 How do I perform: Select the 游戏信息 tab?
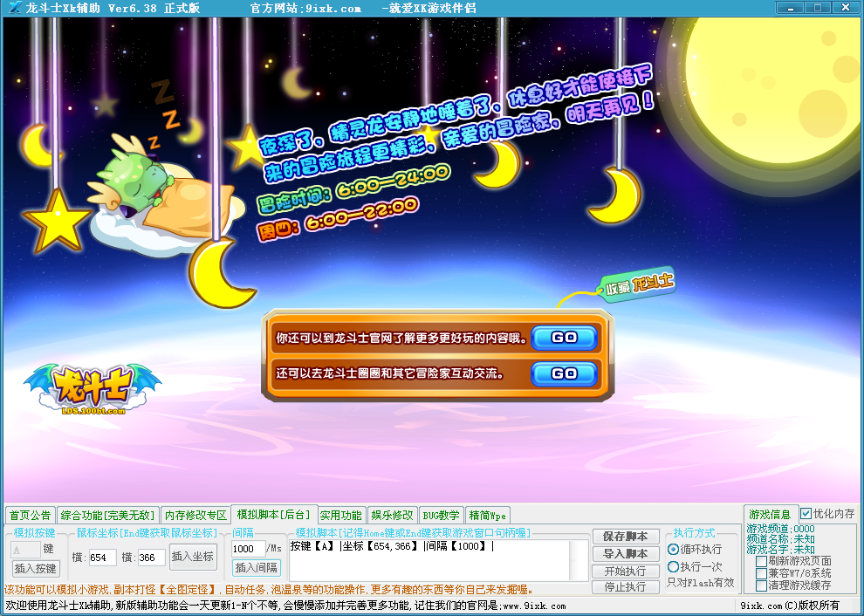(x=770, y=514)
